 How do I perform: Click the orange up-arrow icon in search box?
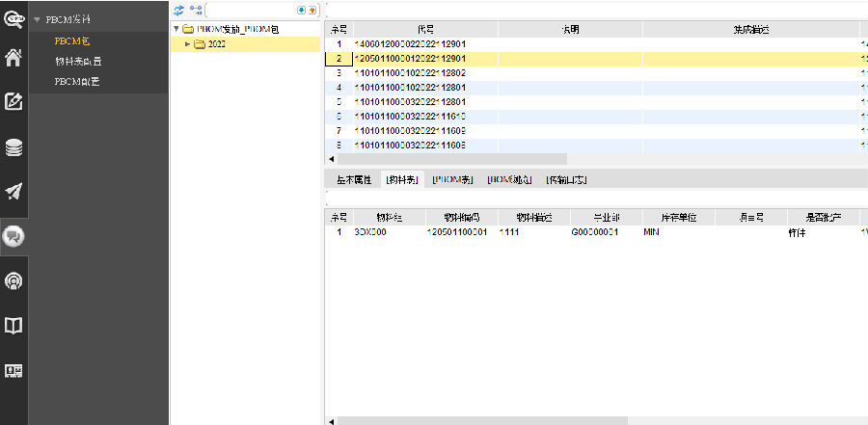[x=312, y=10]
